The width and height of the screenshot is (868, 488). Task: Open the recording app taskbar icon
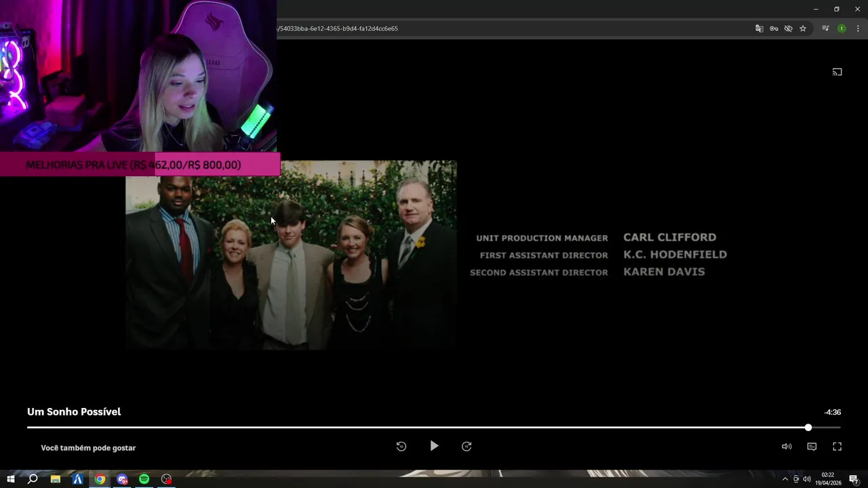(x=167, y=479)
